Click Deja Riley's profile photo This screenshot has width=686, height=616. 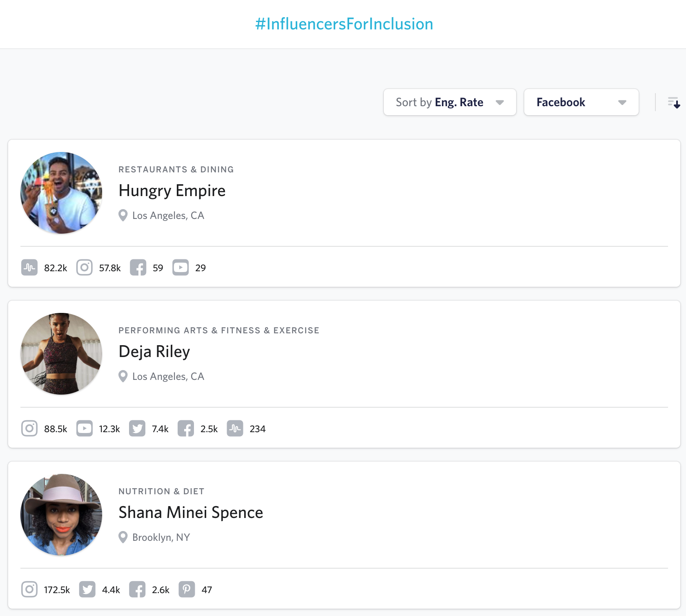click(61, 354)
